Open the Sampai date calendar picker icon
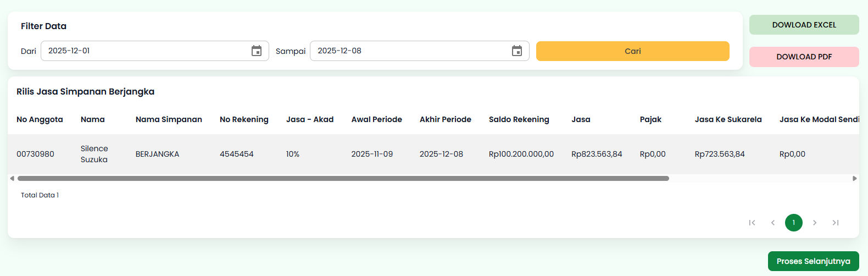This screenshot has height=276, width=868. click(x=517, y=51)
